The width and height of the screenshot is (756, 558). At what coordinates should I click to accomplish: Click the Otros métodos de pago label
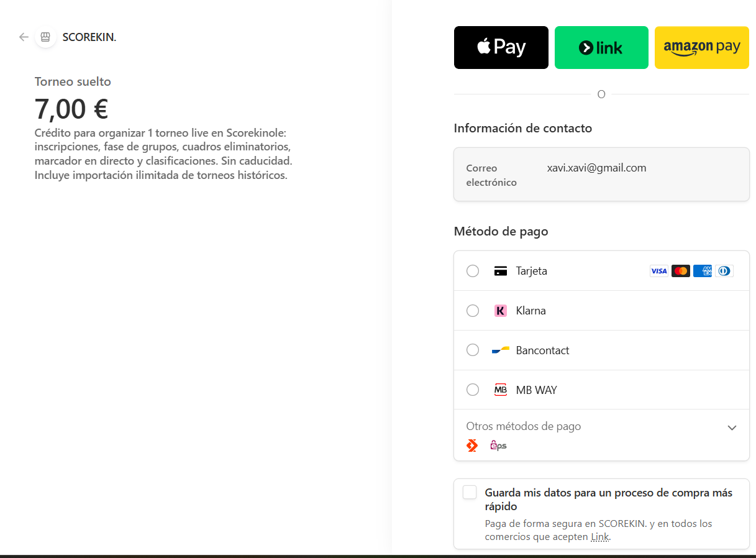tap(524, 426)
